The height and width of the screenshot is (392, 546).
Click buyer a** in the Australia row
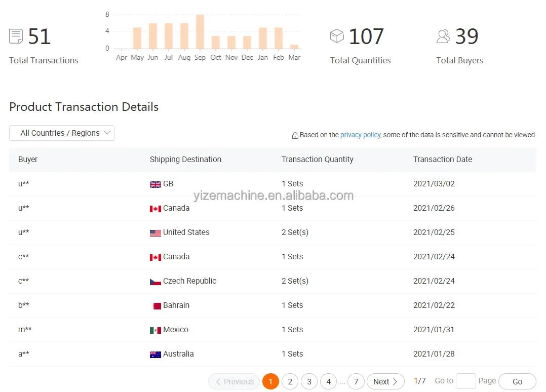pyautogui.click(x=24, y=354)
